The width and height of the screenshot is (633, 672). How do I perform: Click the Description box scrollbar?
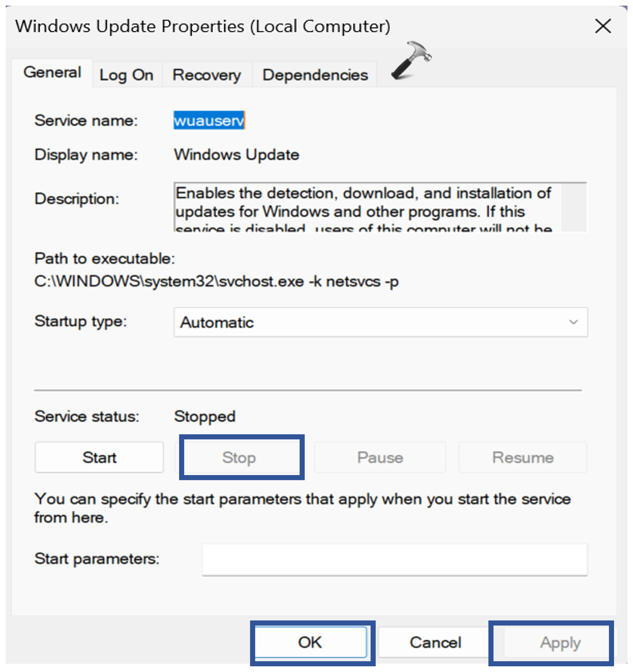tap(573, 207)
